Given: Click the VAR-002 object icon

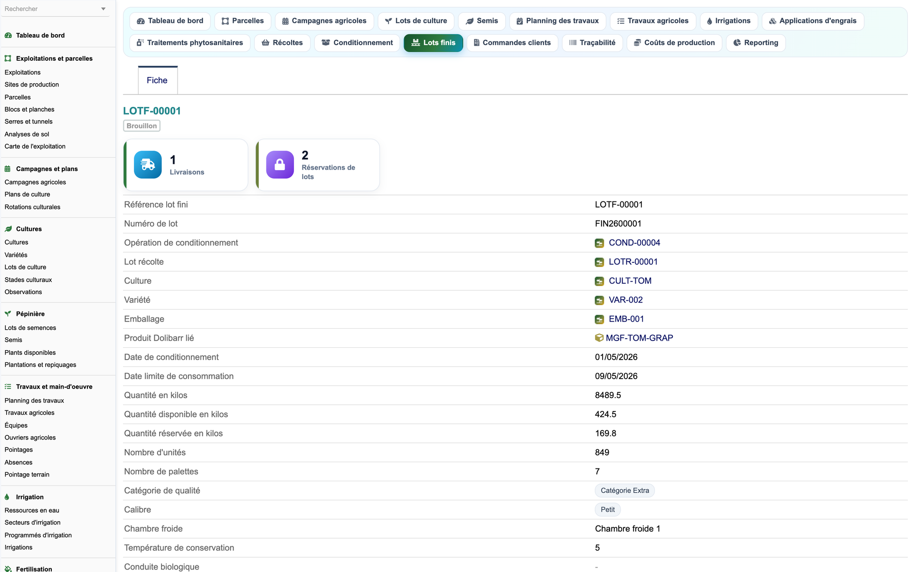Looking at the screenshot, I should click(599, 300).
